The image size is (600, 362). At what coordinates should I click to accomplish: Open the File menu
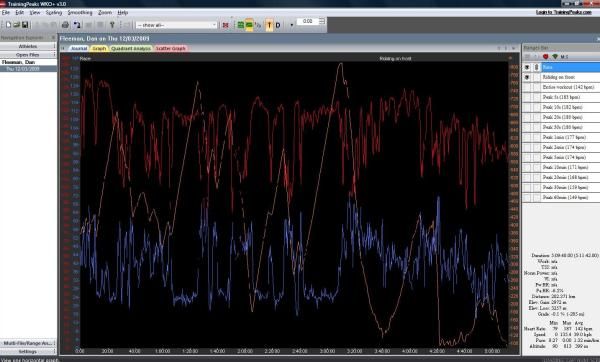click(5, 13)
